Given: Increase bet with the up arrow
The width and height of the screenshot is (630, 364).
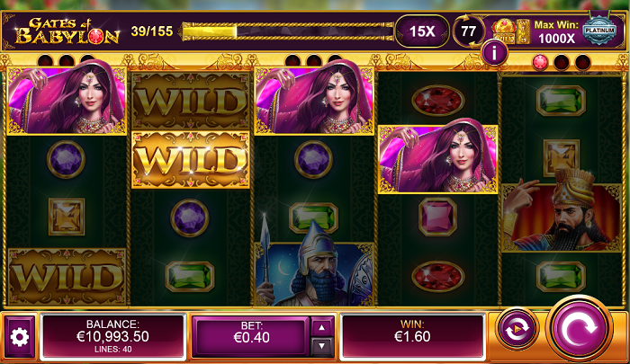Looking at the screenshot, I should [322, 327].
